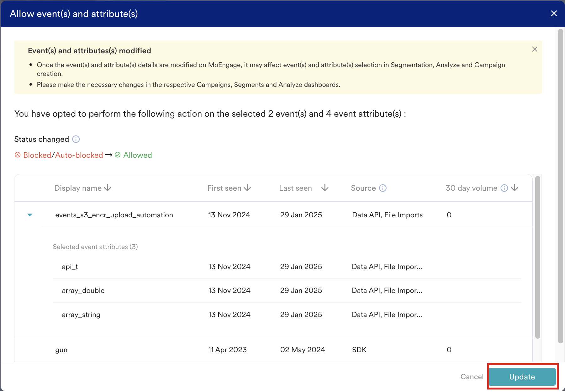Sort by 30 day volume arrow
565x392 pixels.
pos(515,188)
